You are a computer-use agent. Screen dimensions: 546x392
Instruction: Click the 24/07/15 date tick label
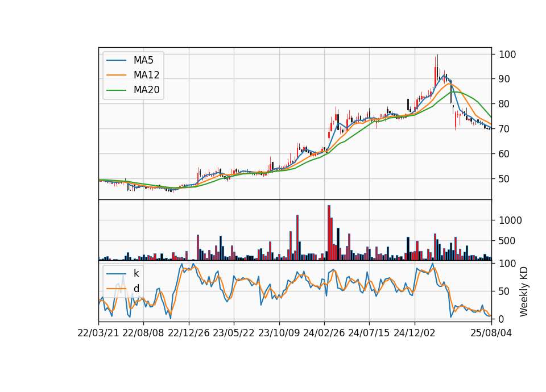pos(369,333)
